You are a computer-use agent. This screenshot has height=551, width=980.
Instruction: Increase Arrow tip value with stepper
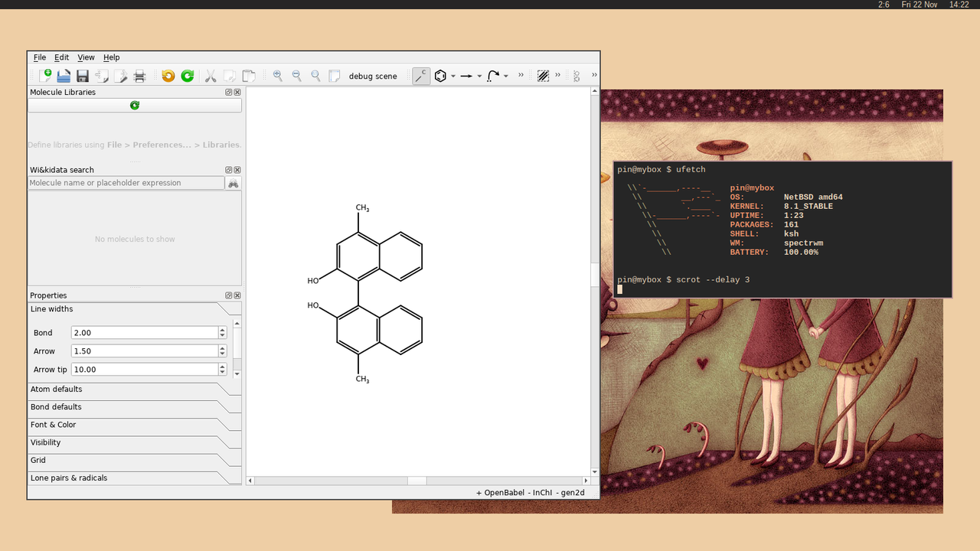click(x=222, y=367)
